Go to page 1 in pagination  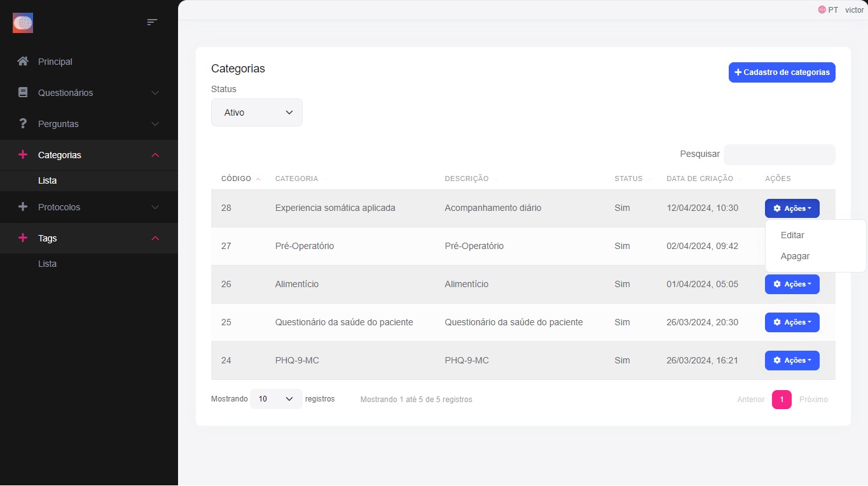(782, 400)
